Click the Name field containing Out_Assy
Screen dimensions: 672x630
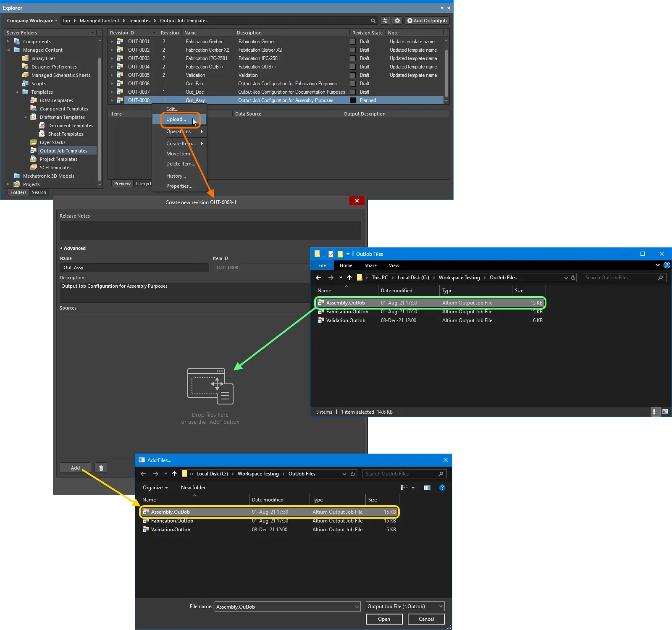tap(134, 268)
